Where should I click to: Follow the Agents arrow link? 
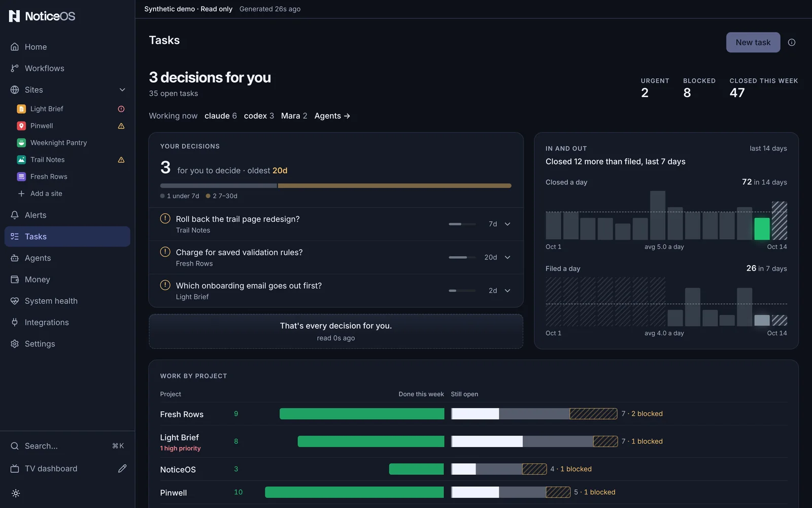pyautogui.click(x=332, y=116)
